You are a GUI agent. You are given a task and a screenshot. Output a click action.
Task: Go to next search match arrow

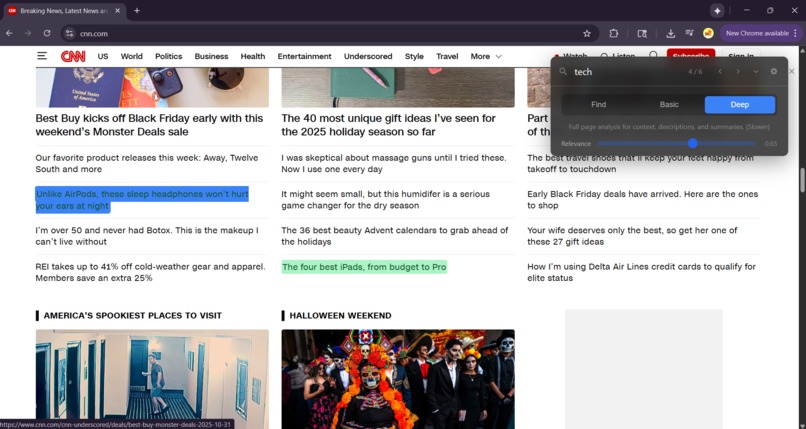pyautogui.click(x=738, y=71)
